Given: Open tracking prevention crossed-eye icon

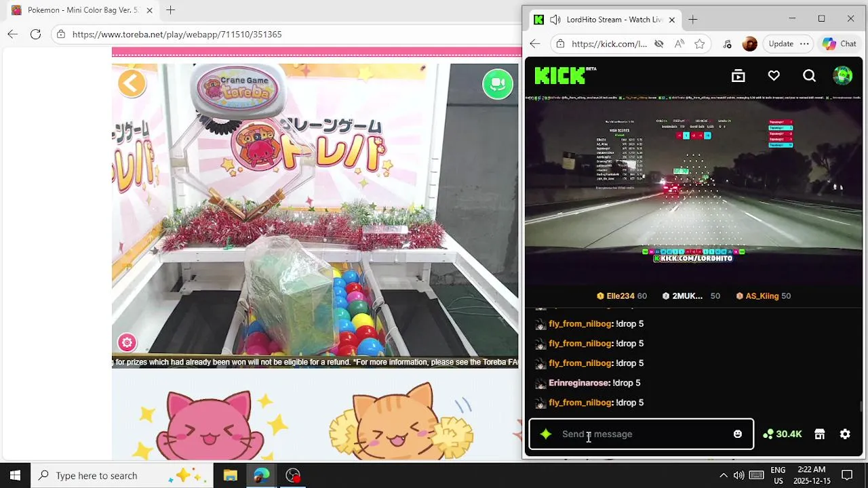Looking at the screenshot, I should click(x=658, y=44).
